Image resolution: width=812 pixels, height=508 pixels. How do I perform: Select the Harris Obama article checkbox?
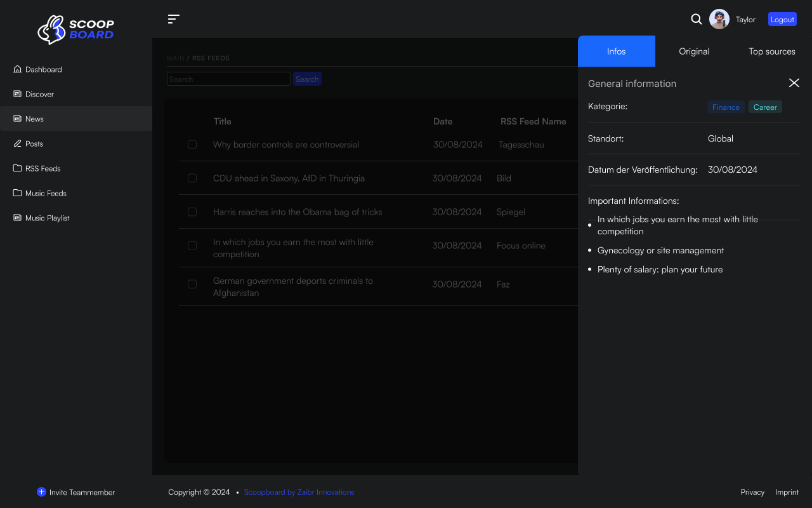click(192, 212)
